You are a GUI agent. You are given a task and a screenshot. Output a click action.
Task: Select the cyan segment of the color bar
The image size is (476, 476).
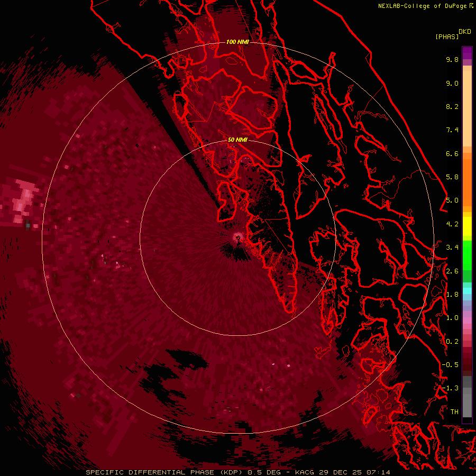467,290
